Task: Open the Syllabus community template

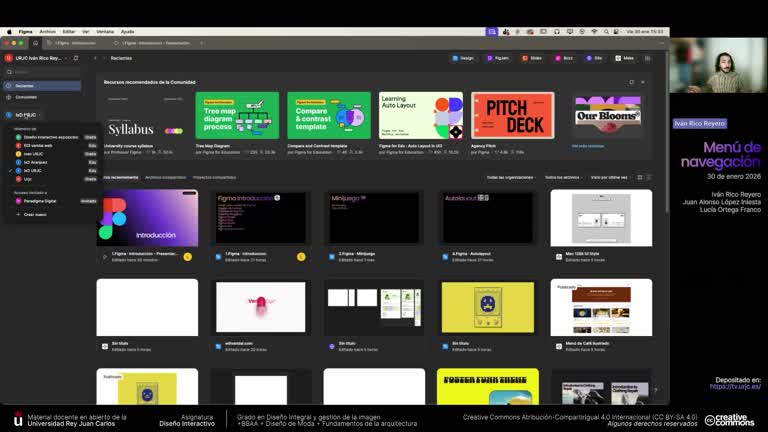Action: tap(145, 116)
